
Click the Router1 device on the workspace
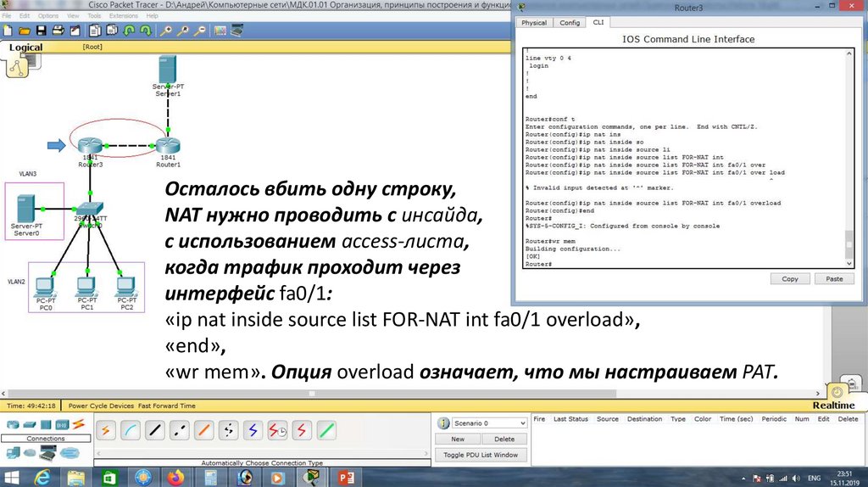coord(168,146)
